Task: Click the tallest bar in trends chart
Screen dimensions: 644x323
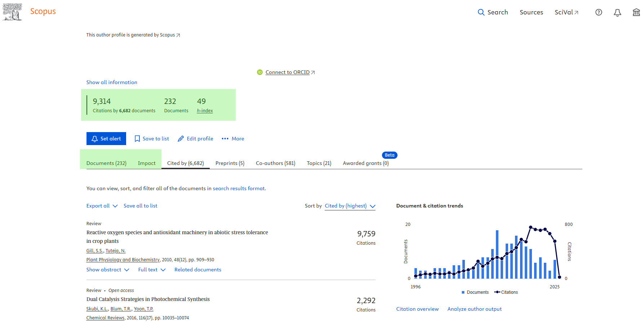Action: click(x=497, y=254)
